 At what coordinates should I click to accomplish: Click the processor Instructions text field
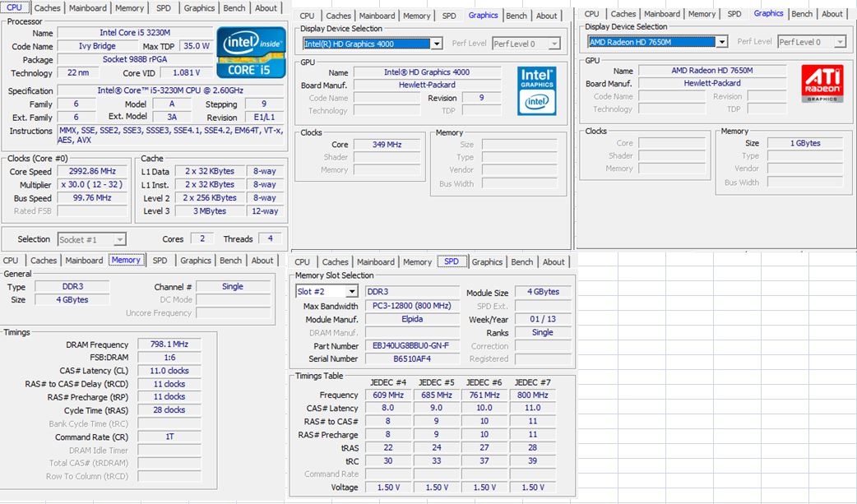[x=171, y=135]
